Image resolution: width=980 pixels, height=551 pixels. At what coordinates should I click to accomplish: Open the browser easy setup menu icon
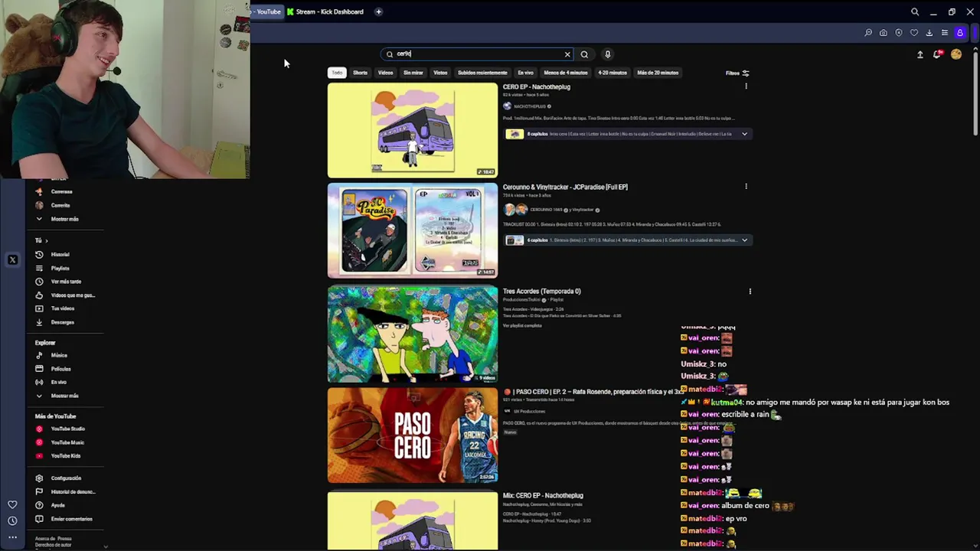click(x=945, y=33)
